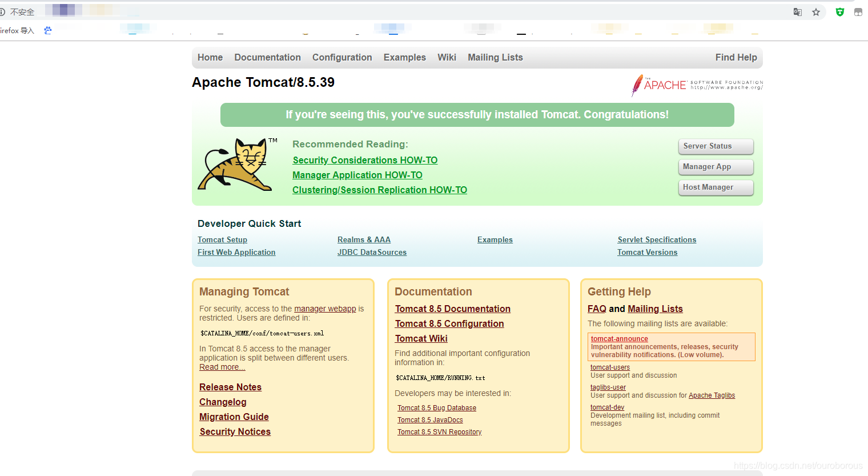Open the Servlet Specifications link
The image size is (868, 476).
657,240
